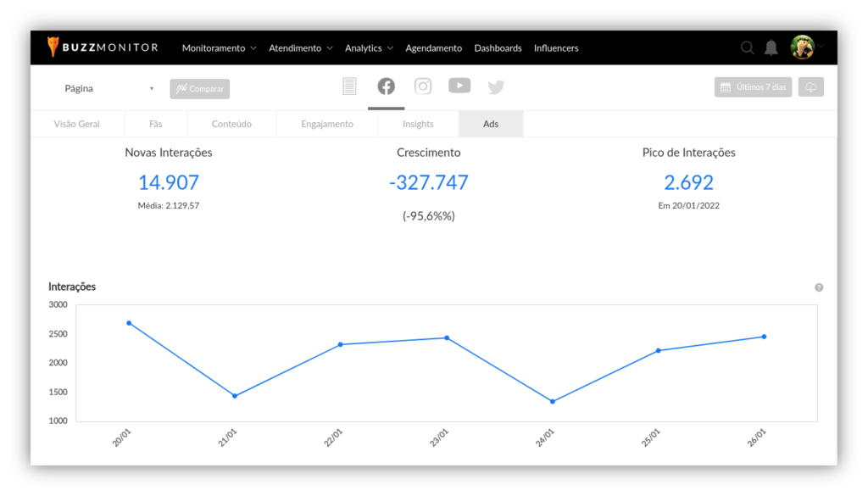Open the report document icon
This screenshot has width=868, height=496.
point(349,86)
